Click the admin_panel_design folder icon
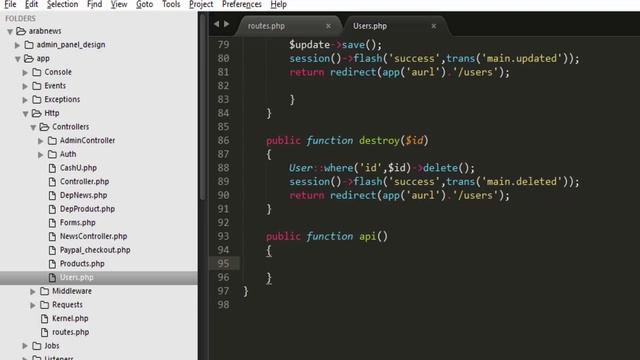The height and width of the screenshot is (360, 640). (x=29, y=44)
